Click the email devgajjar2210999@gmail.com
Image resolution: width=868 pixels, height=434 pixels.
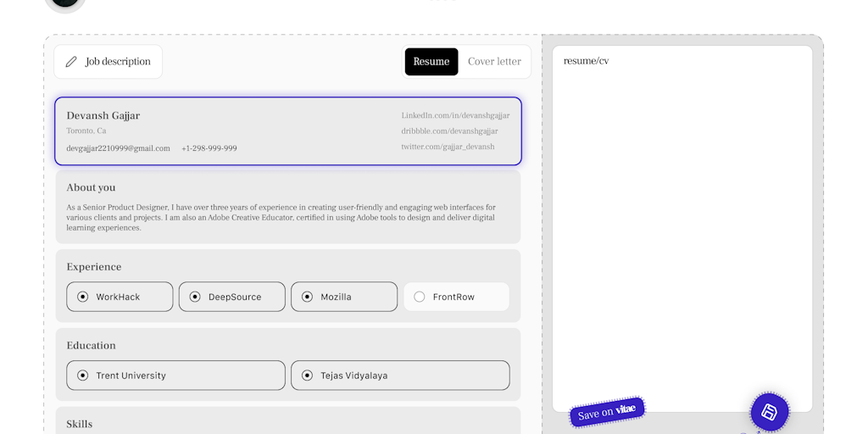tap(118, 148)
